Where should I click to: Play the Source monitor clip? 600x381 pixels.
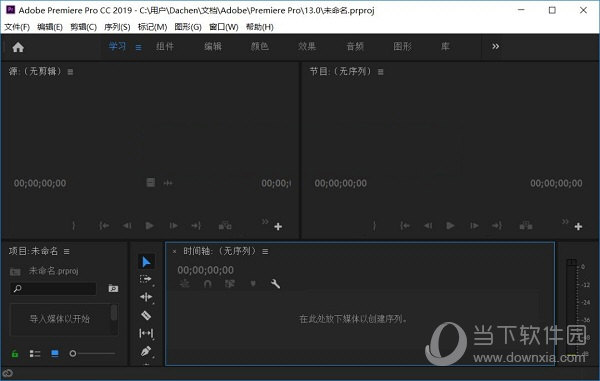coord(150,226)
